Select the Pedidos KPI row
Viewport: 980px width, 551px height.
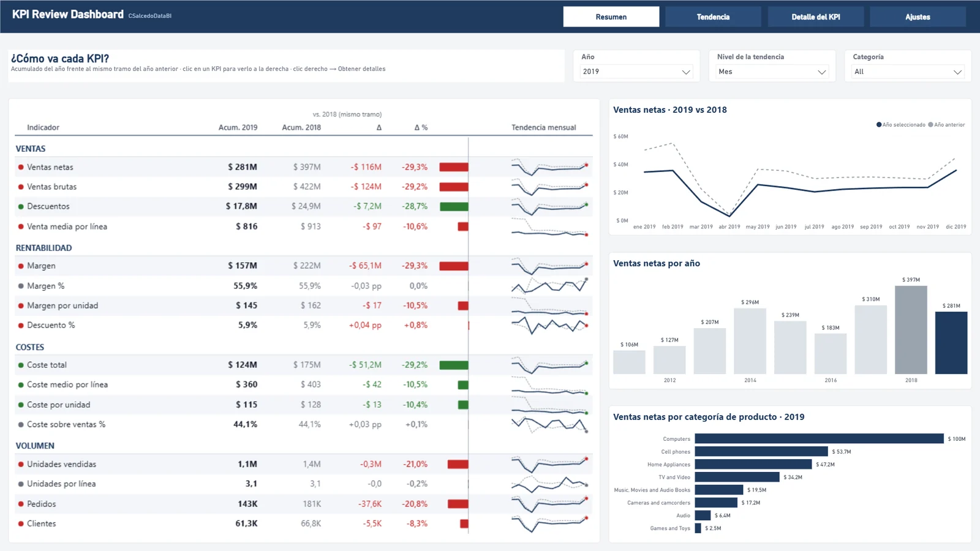pos(304,504)
